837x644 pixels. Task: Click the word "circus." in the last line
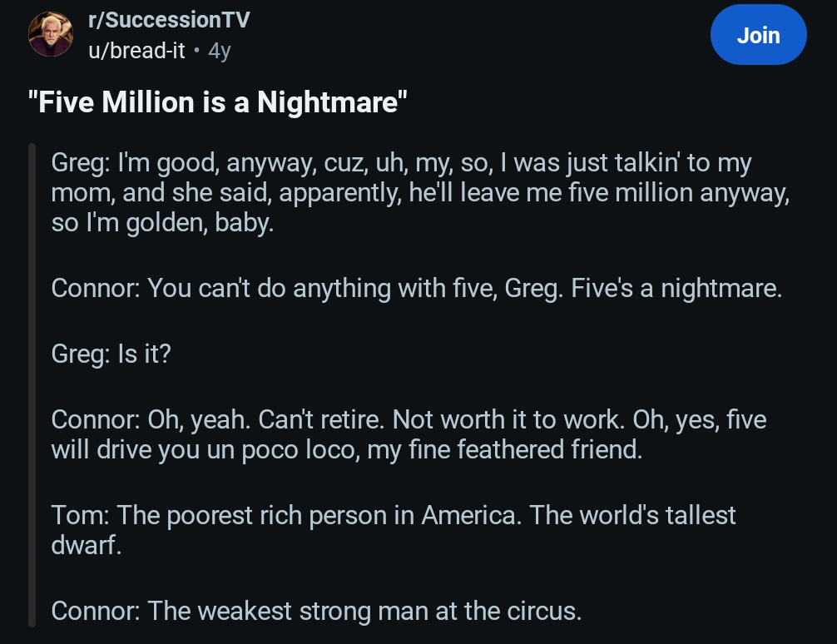coord(544,611)
